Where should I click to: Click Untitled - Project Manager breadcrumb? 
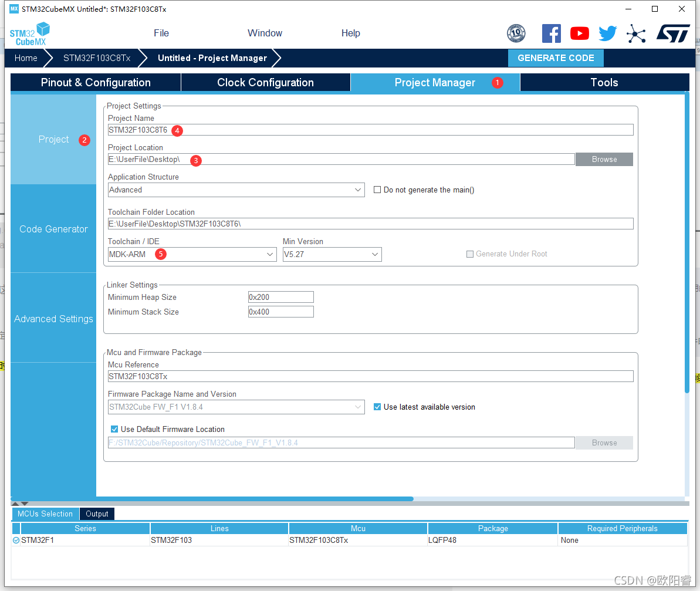(212, 58)
